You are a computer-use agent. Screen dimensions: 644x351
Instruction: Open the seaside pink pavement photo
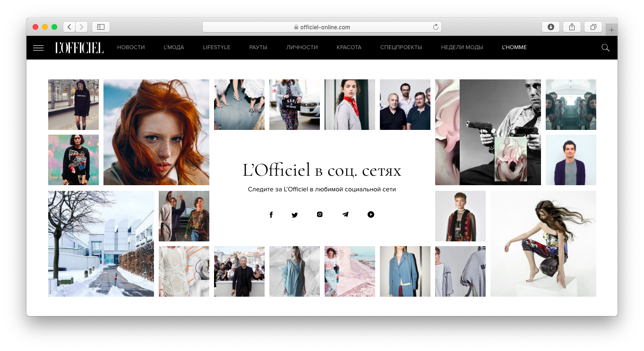coord(350,271)
